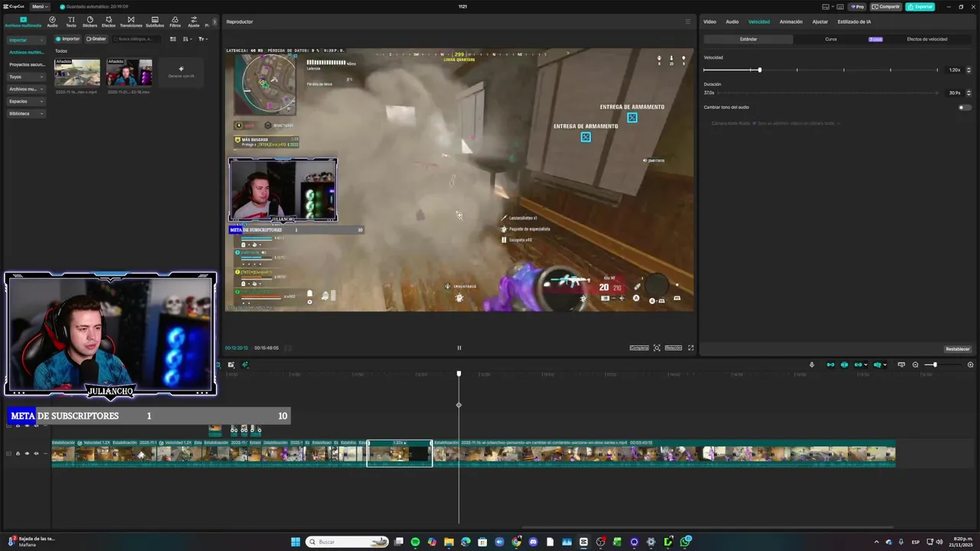Expand the Espacios sidebar section
The image size is (980, 551).
(26, 101)
